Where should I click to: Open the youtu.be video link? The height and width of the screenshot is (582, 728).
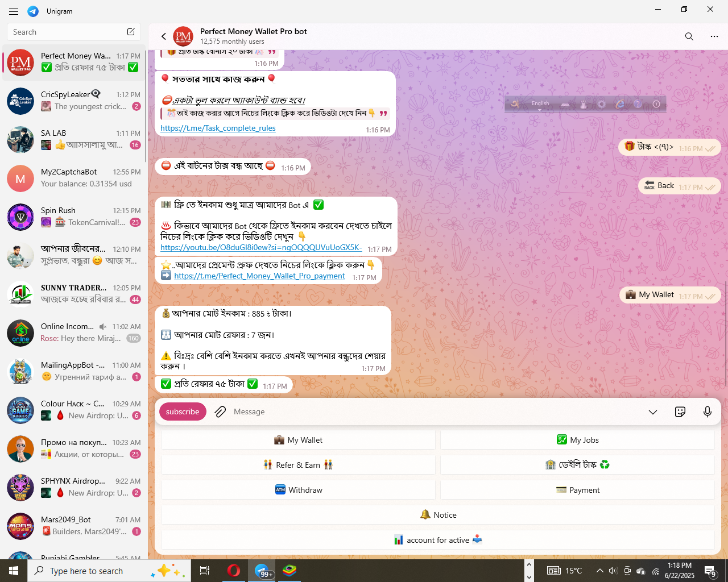261,248
